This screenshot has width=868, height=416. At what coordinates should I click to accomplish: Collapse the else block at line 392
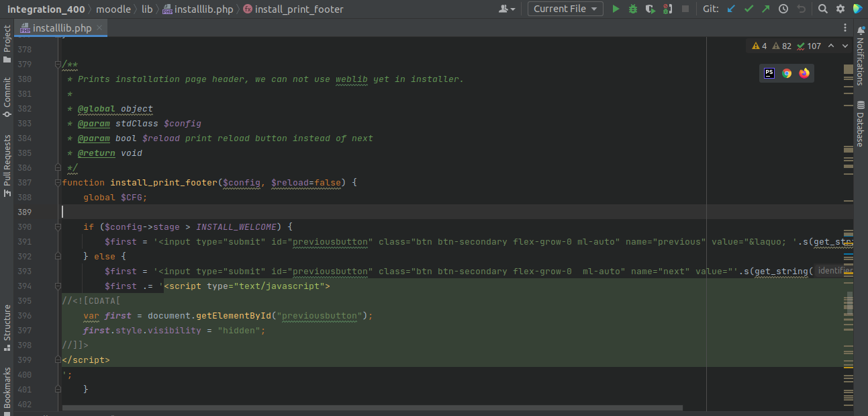pyautogui.click(x=58, y=257)
